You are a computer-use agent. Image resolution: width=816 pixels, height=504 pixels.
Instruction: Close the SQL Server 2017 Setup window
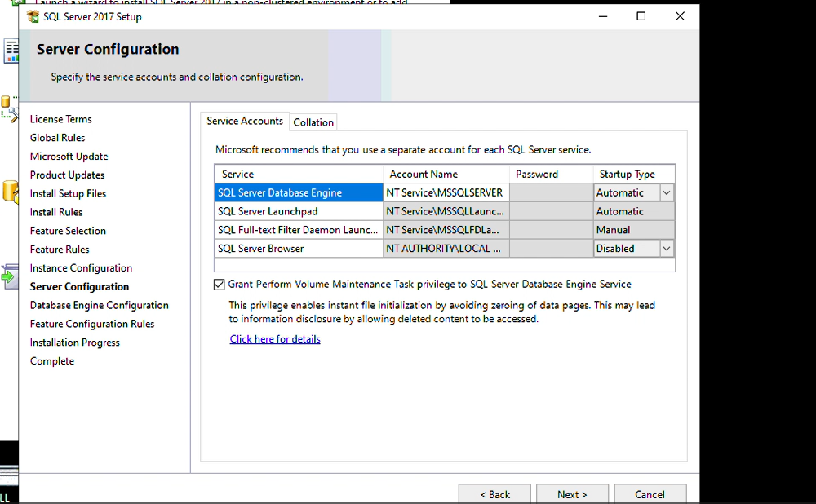tap(680, 16)
